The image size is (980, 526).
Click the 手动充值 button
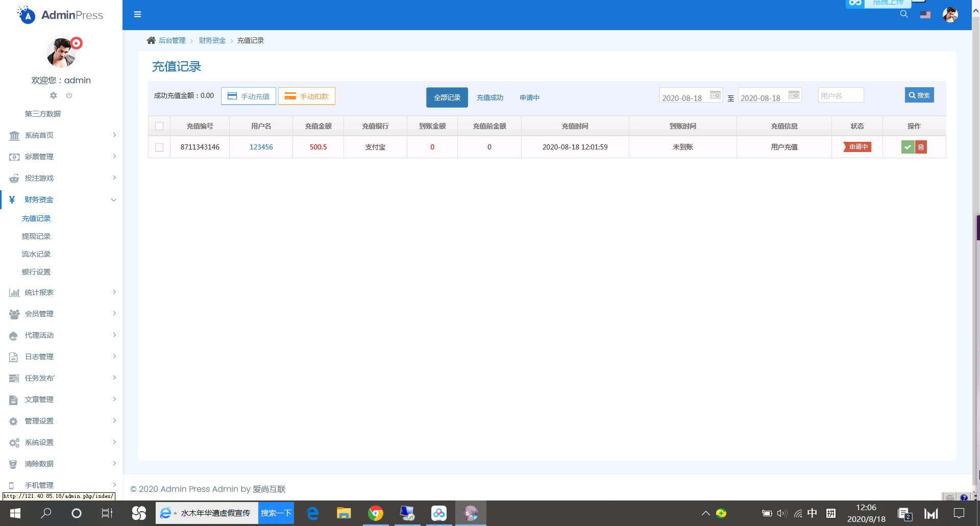[x=249, y=96]
